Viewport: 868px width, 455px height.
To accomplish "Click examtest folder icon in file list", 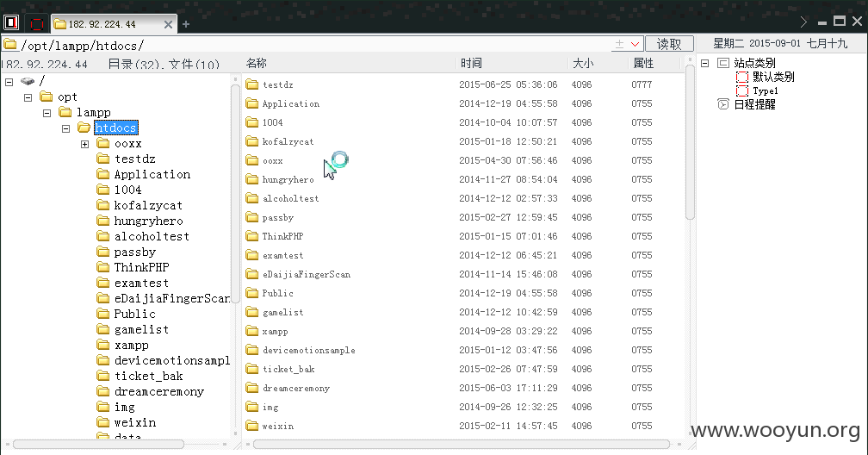I will pos(251,255).
